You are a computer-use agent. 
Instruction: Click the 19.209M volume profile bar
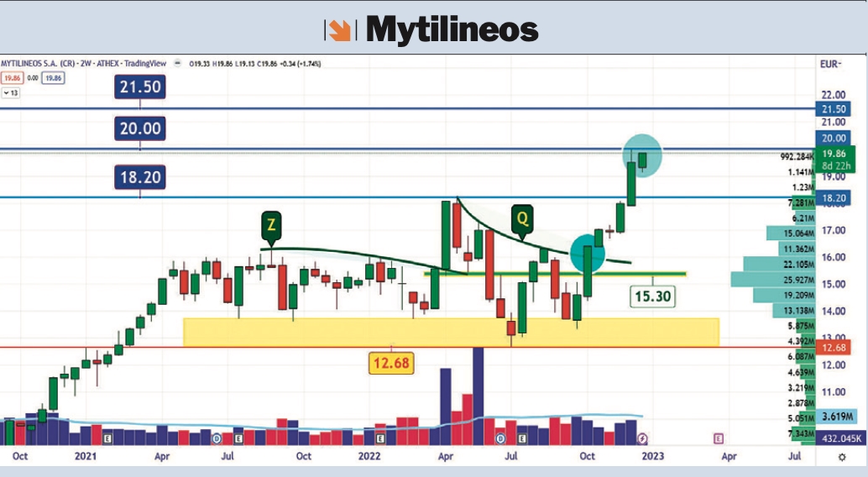[x=784, y=295]
